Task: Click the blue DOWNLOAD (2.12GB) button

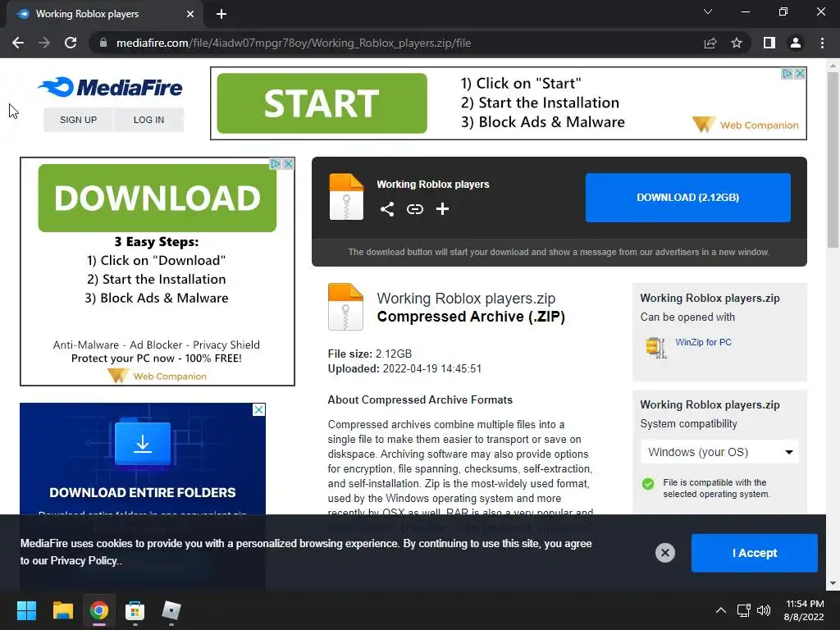Action: 688,197
